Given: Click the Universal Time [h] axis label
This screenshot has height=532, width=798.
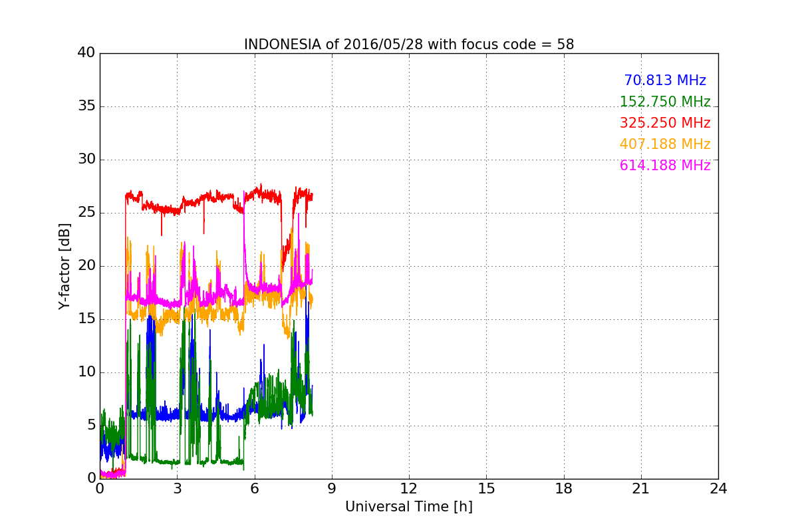Looking at the screenshot, I should pos(409,507).
